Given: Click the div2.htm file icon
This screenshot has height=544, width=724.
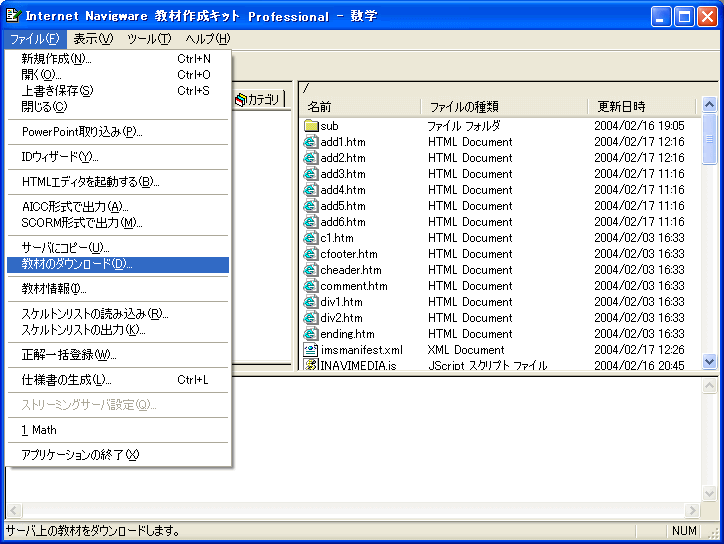Looking at the screenshot, I should (x=311, y=318).
